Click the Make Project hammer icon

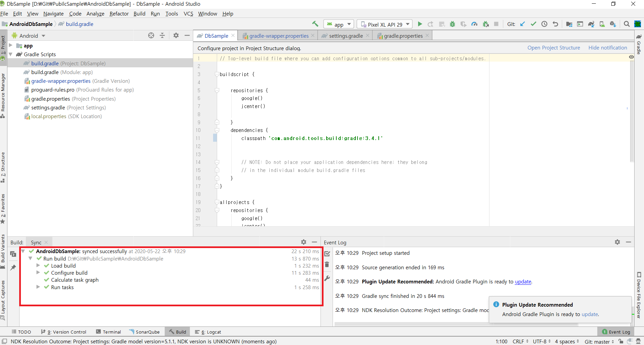click(315, 24)
